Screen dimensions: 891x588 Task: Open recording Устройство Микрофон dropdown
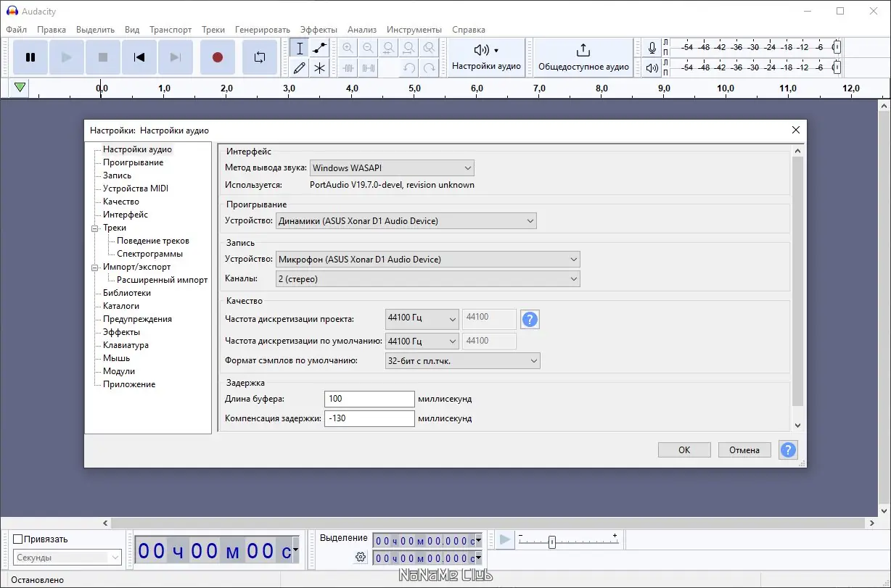click(x=427, y=259)
